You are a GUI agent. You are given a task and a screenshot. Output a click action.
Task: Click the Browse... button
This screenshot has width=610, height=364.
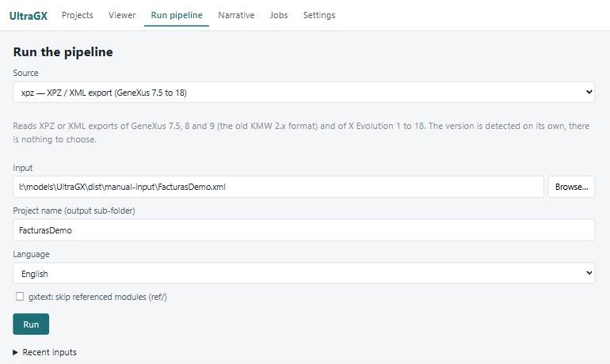[571, 187]
